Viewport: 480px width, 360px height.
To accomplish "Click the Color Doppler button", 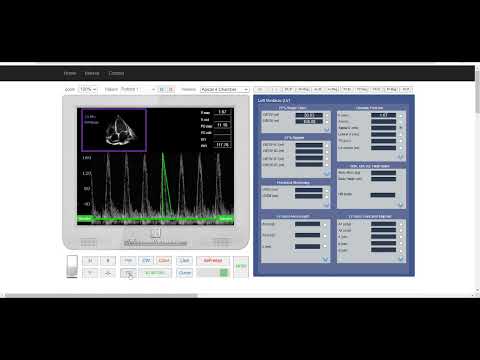I will (x=164, y=261).
